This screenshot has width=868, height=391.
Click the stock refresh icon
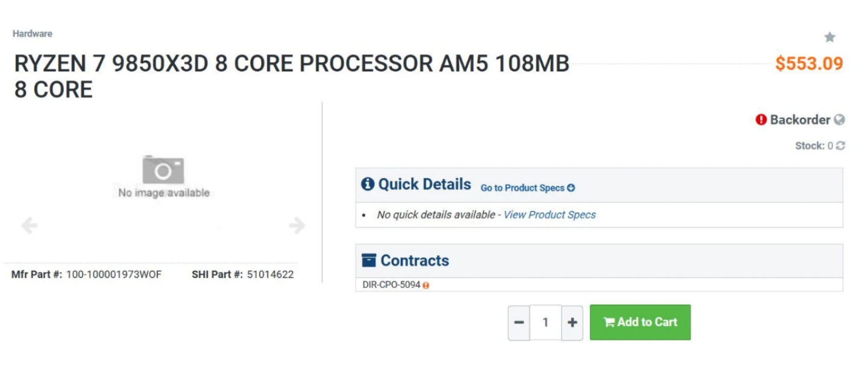[840, 145]
